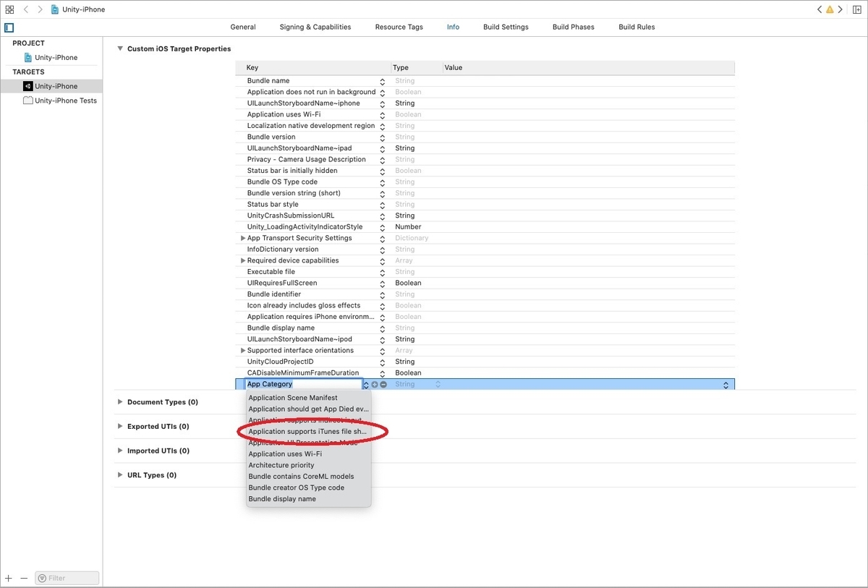Click plus button in App Category row
Image resolution: width=868 pixels, height=588 pixels.
pos(375,384)
